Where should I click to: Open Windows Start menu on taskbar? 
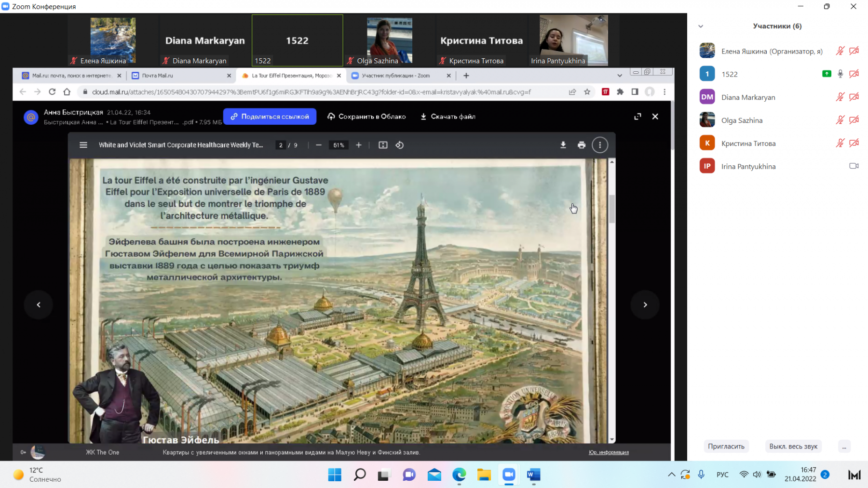point(335,475)
